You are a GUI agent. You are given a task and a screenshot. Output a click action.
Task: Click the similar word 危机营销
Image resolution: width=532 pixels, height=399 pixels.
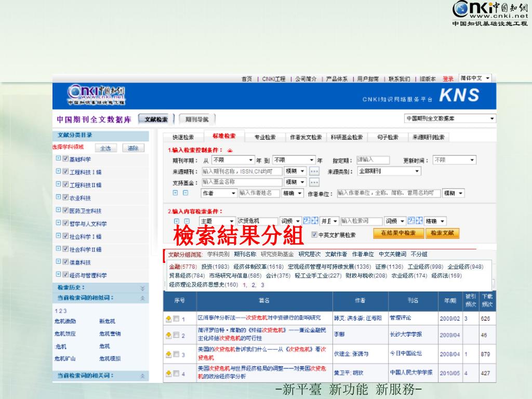110,334
